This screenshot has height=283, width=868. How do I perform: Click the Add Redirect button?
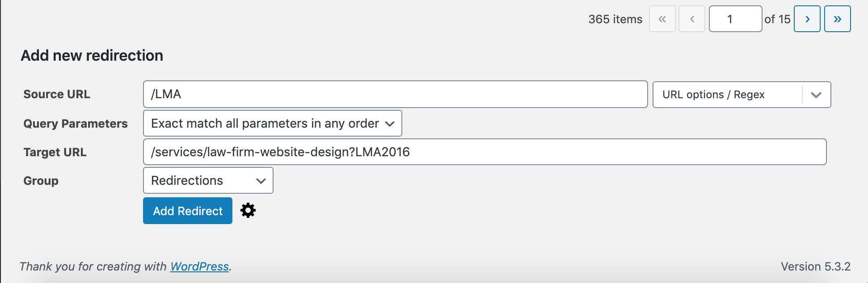pos(188,211)
